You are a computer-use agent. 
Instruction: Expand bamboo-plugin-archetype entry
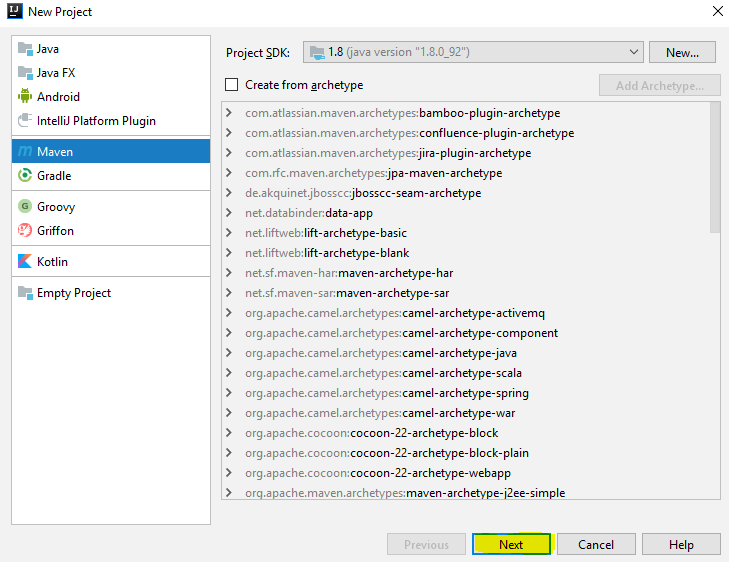tap(229, 112)
